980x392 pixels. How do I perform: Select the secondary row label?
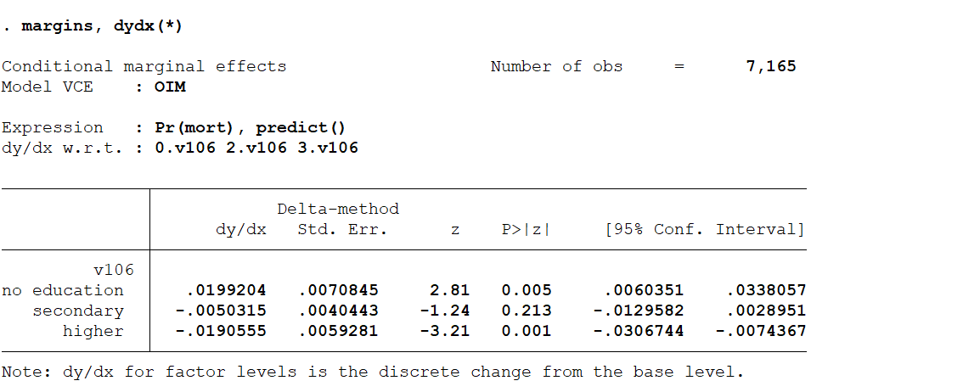pos(78,311)
